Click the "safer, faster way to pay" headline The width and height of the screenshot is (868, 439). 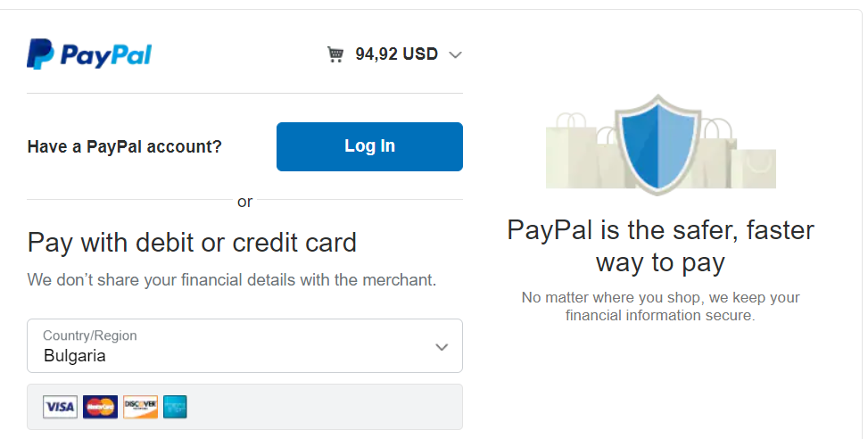[x=660, y=246]
